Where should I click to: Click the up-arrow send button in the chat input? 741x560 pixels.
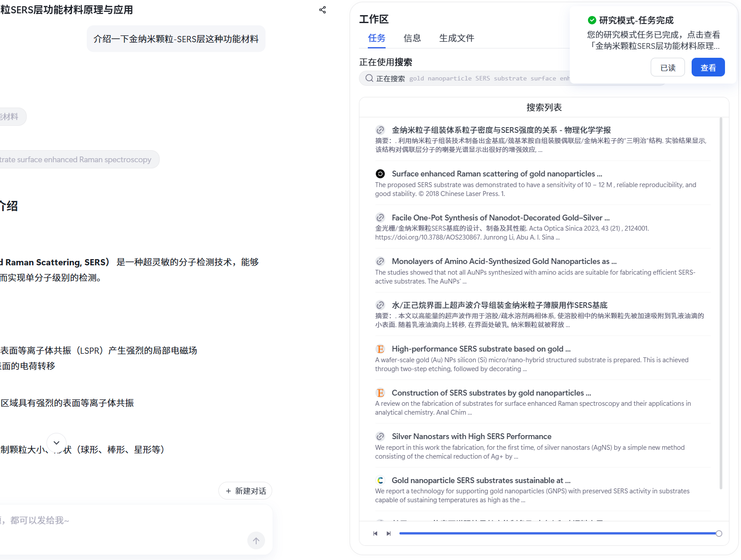pyautogui.click(x=256, y=540)
